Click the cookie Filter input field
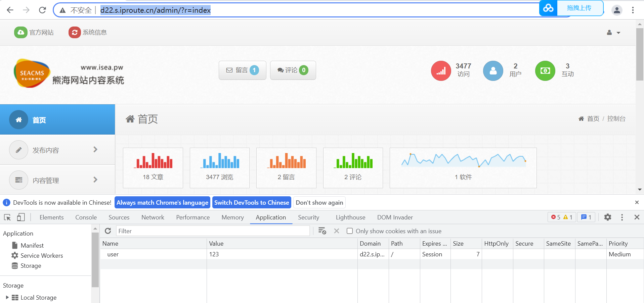644x303 pixels. pos(213,231)
